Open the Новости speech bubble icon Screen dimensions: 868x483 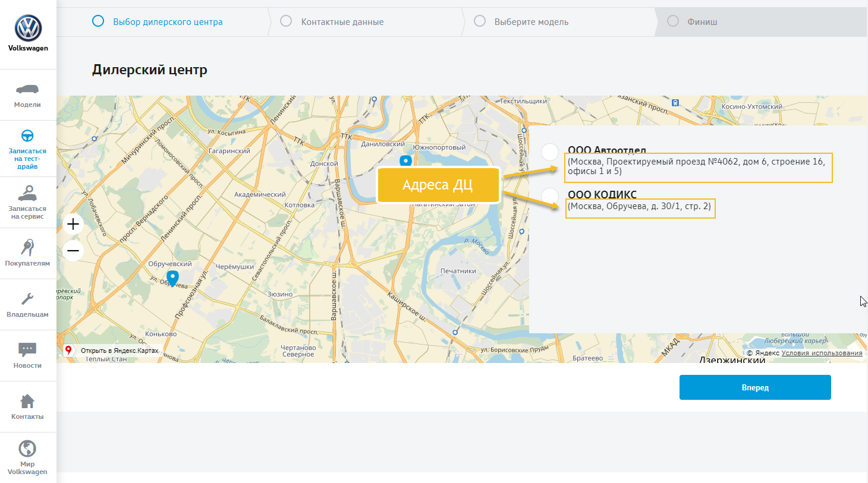coord(27,350)
